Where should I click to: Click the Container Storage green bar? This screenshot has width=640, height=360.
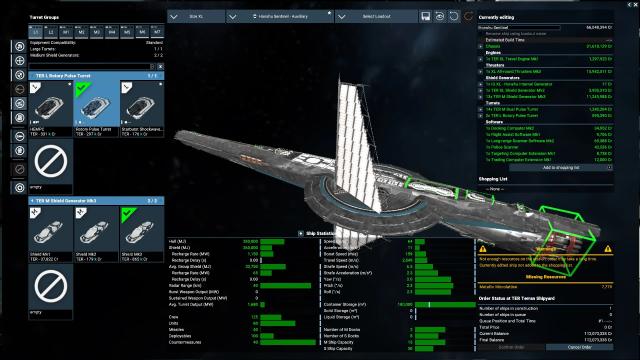(x=445, y=304)
